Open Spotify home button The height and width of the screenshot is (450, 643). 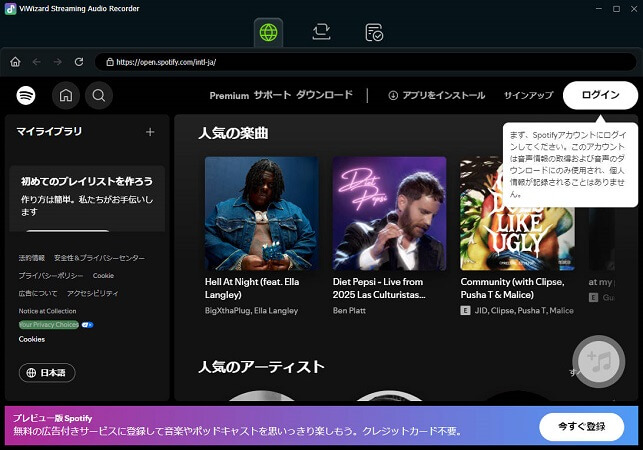[x=66, y=95]
